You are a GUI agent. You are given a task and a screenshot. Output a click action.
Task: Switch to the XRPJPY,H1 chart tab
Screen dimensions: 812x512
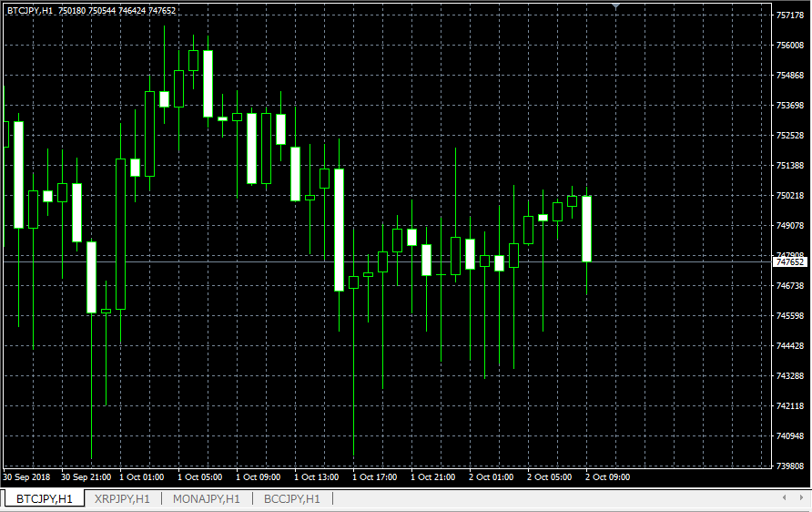pos(122,499)
